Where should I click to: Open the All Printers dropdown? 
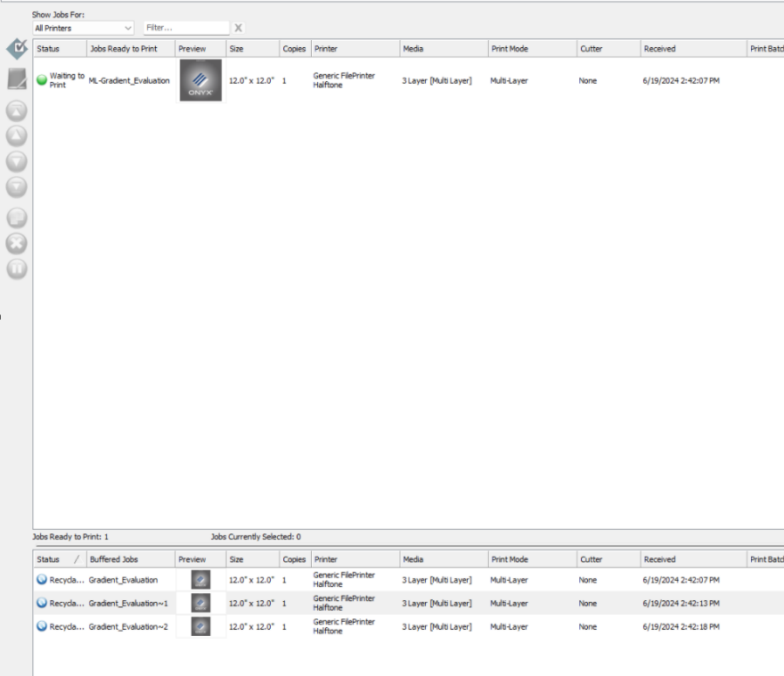click(x=83, y=29)
